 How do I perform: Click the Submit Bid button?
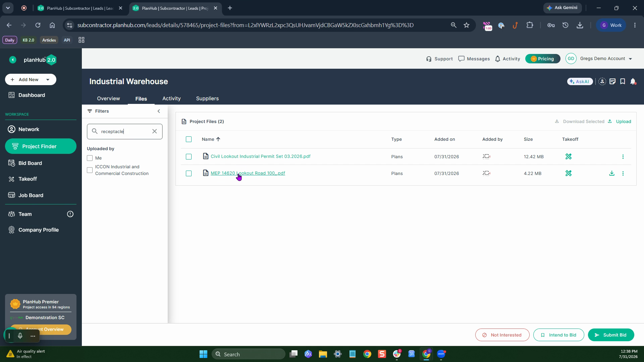(611, 335)
